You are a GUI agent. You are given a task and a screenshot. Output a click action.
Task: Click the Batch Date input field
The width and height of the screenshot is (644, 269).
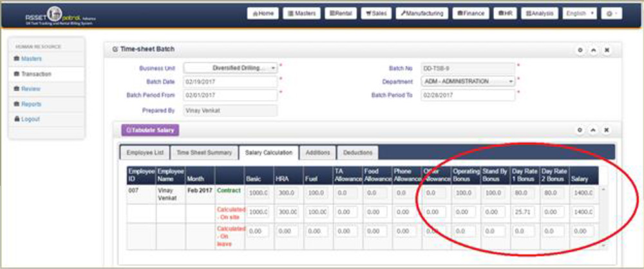pyautogui.click(x=231, y=82)
